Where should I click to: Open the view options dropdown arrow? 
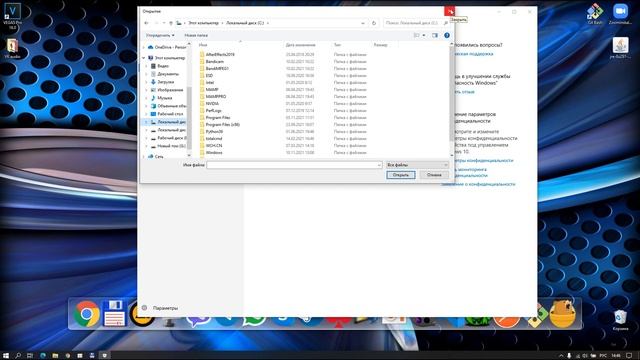click(x=424, y=36)
